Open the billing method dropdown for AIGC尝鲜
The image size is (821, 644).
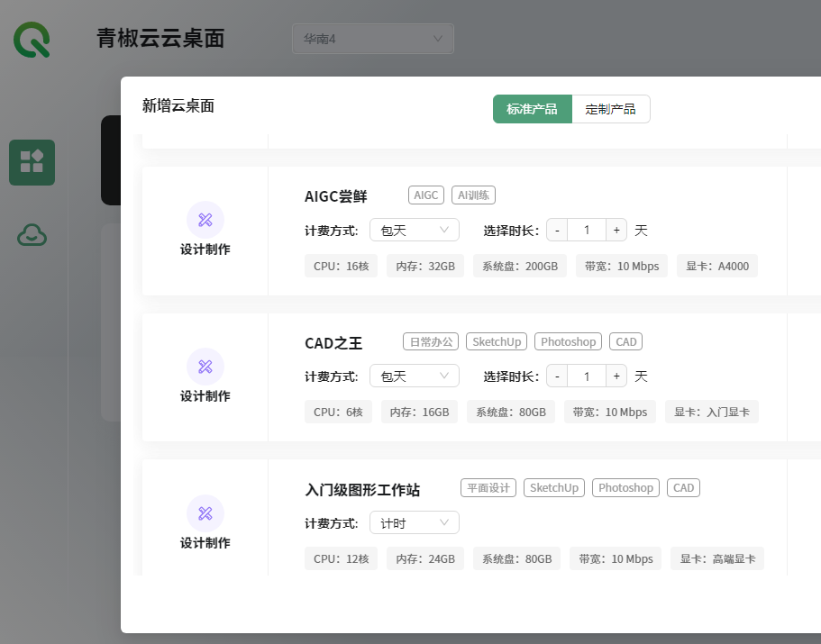[x=415, y=231]
